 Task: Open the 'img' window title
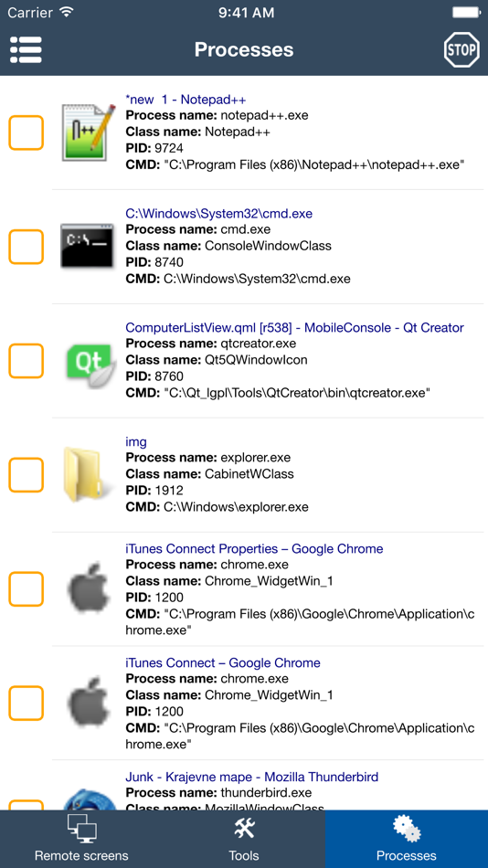click(x=136, y=441)
